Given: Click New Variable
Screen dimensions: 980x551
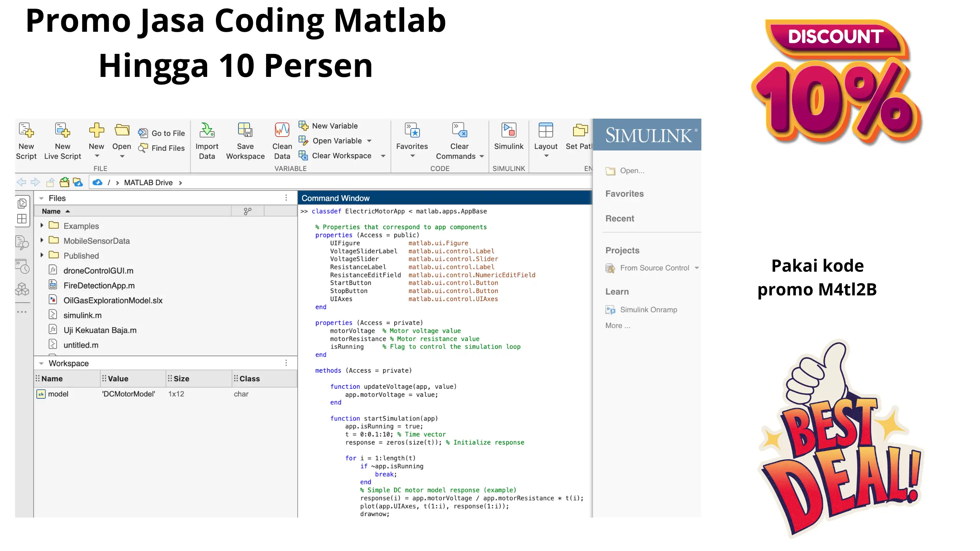Looking at the screenshot, I should point(328,126).
